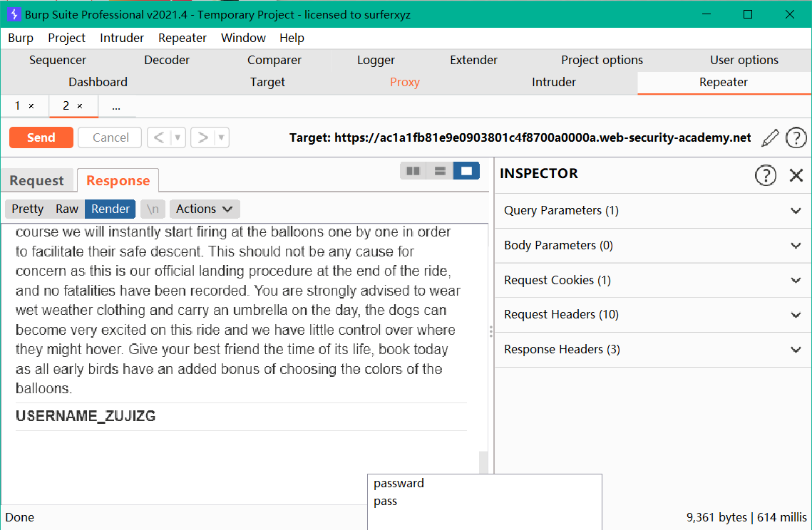Expand Request Headers (10) section
Image resolution: width=812 pixels, height=530 pixels.
point(652,315)
